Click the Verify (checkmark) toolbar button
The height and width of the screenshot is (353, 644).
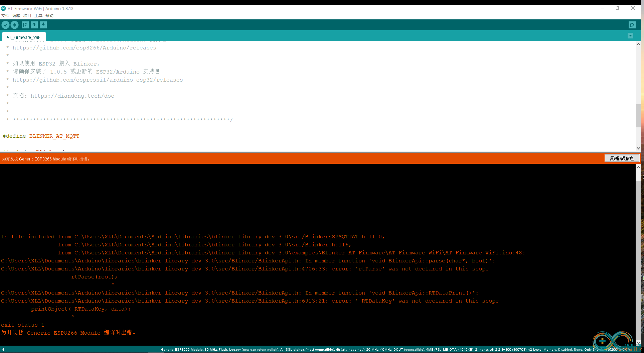[5, 25]
